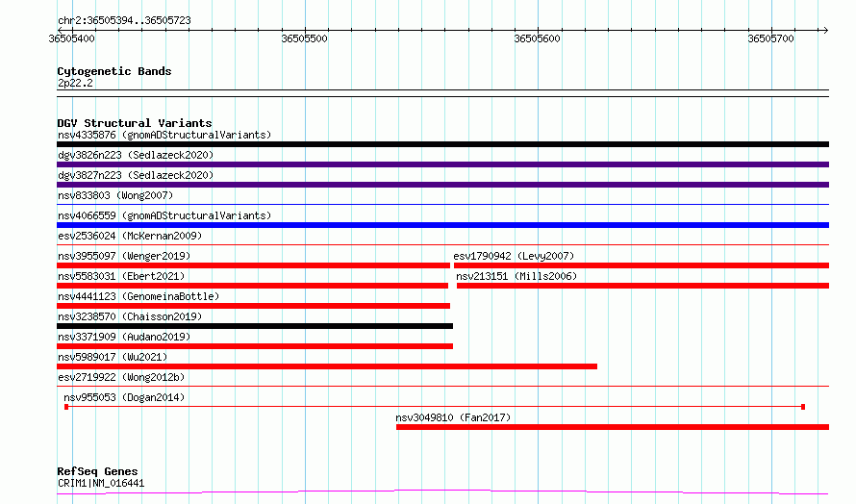Click the red nsv3049810 variant bar

point(613,427)
